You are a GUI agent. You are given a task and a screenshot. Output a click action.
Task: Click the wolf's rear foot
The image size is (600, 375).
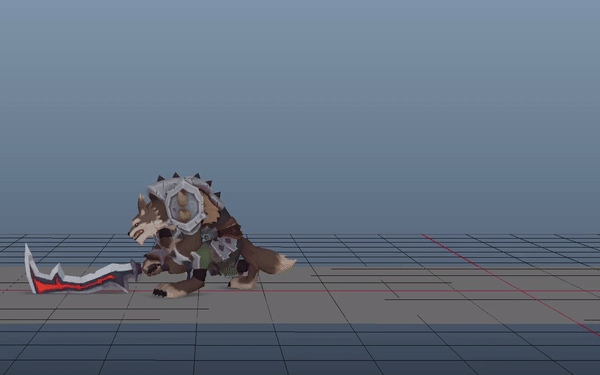click(243, 284)
